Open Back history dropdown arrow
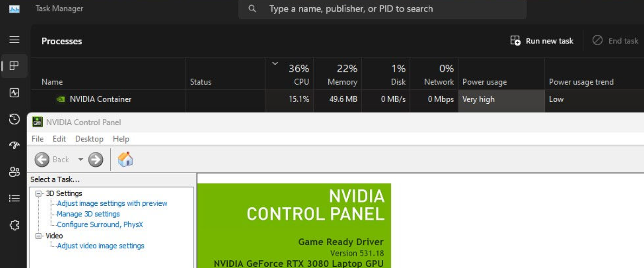The image size is (644, 268). [80, 160]
